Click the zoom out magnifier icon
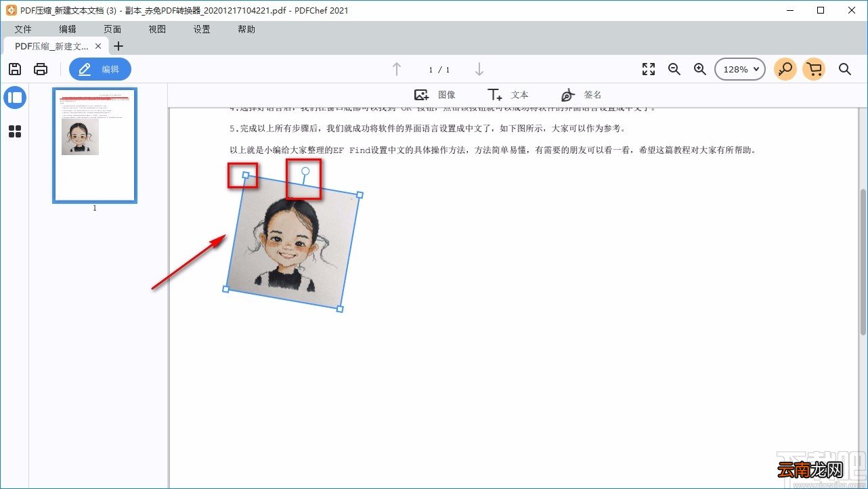The width and height of the screenshot is (868, 489). tap(674, 69)
